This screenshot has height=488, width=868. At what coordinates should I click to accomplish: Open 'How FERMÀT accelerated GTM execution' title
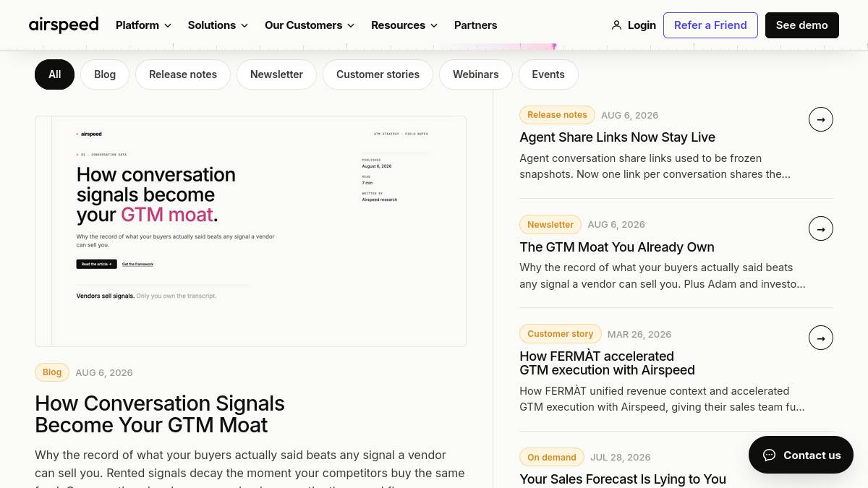click(x=607, y=363)
